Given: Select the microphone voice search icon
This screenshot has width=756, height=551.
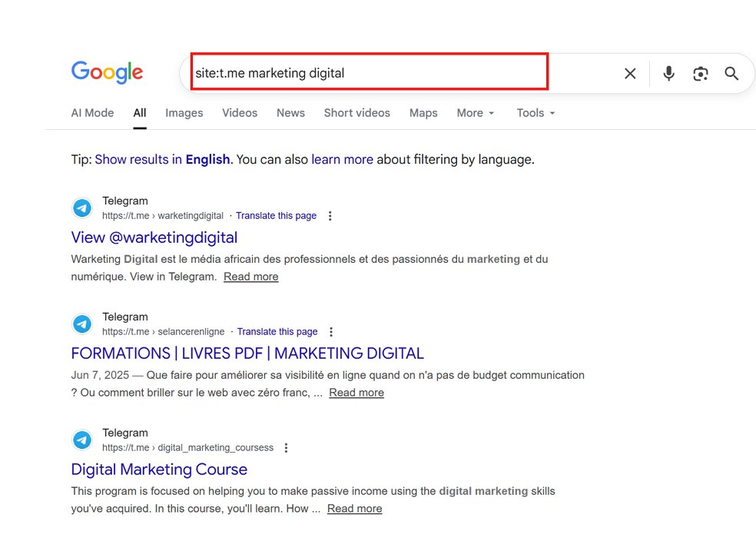Looking at the screenshot, I should click(668, 73).
